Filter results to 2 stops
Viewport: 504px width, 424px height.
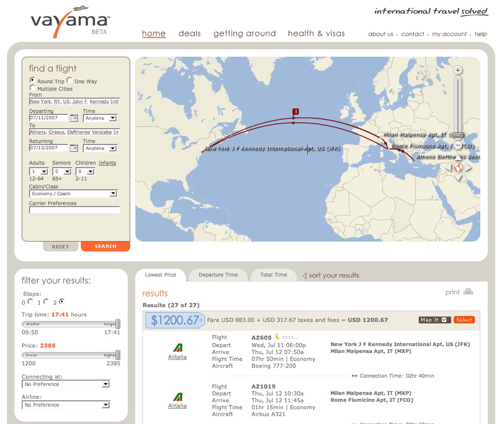pyautogui.click(x=62, y=301)
